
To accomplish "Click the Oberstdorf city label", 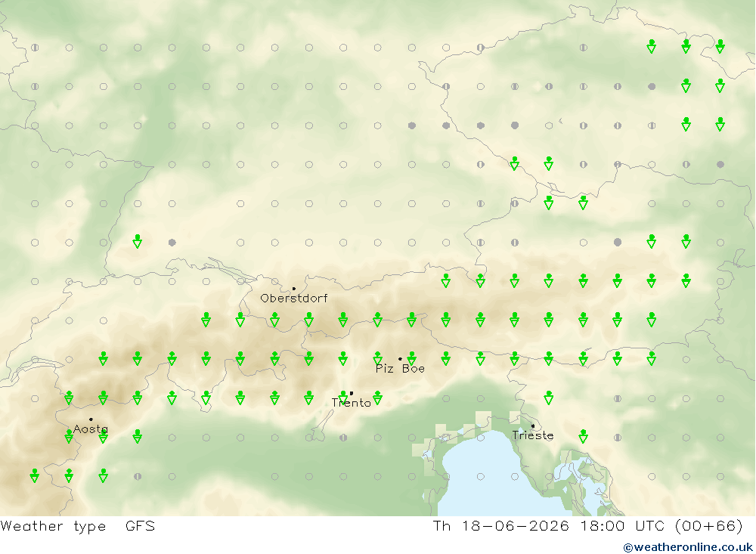I will coord(293,299).
